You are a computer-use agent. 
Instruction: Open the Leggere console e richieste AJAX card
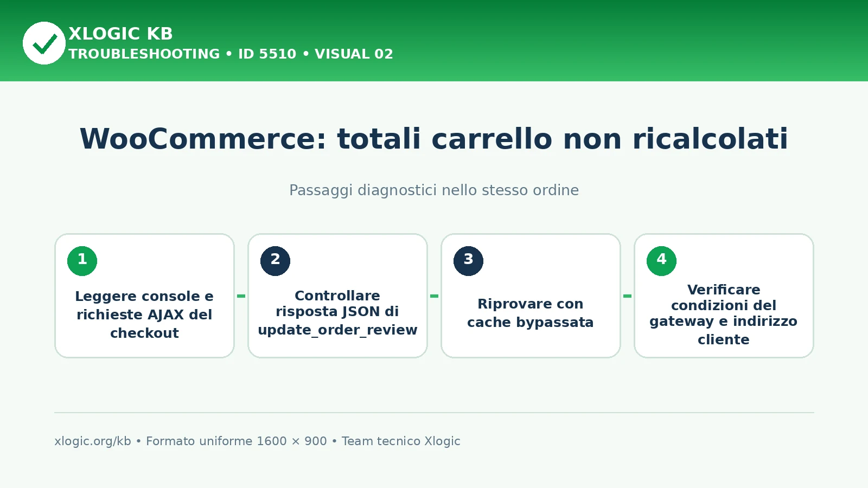tap(144, 296)
